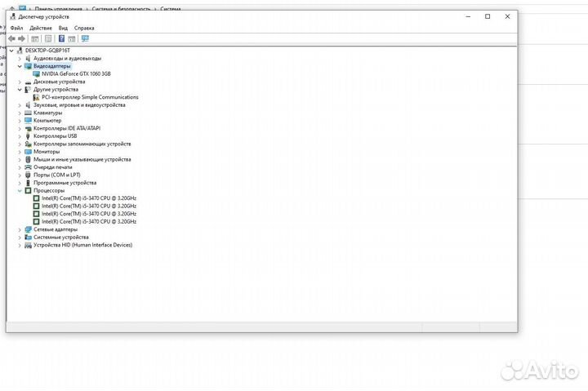Click the Forward arrow in the toolbar
Screen dimensions: 588x391
tap(21, 38)
